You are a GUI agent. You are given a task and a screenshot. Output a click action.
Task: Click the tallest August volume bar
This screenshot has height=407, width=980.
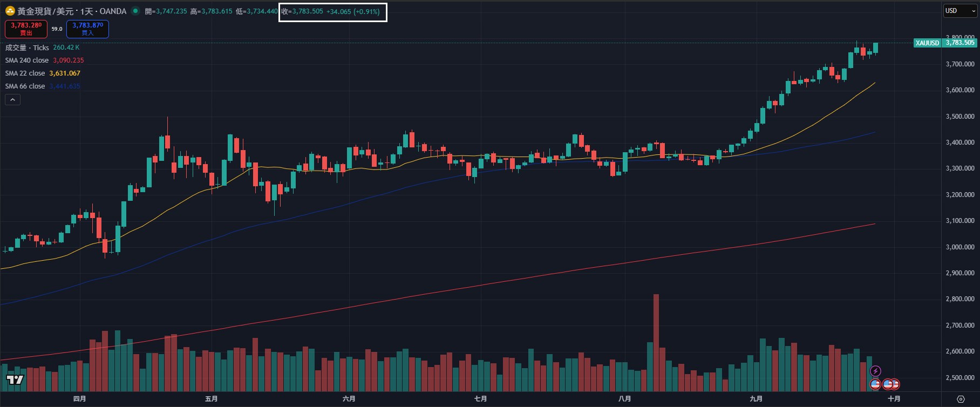[656, 342]
